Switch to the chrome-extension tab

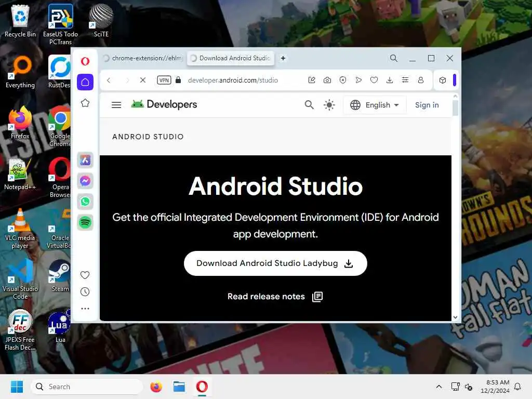143,58
